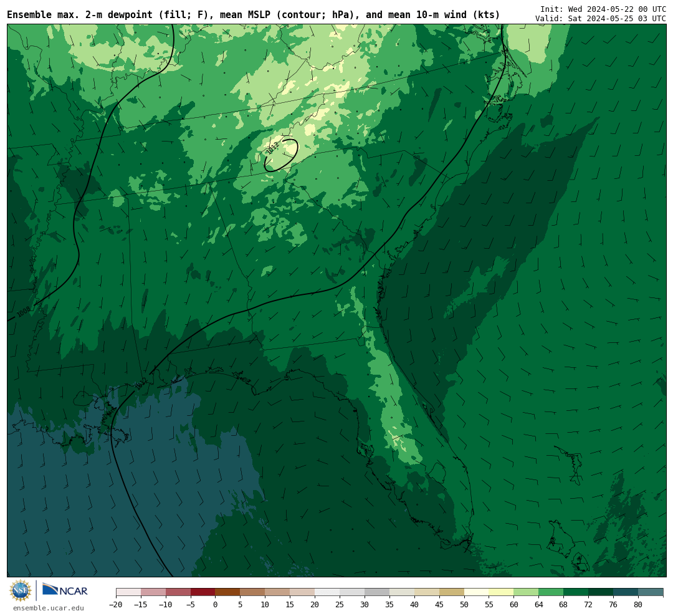
Task: Click the 20 colorbar tick label
Action: [x=315, y=604]
